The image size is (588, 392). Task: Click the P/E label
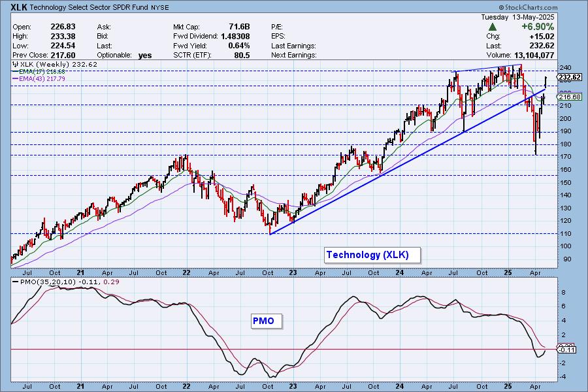tap(277, 27)
